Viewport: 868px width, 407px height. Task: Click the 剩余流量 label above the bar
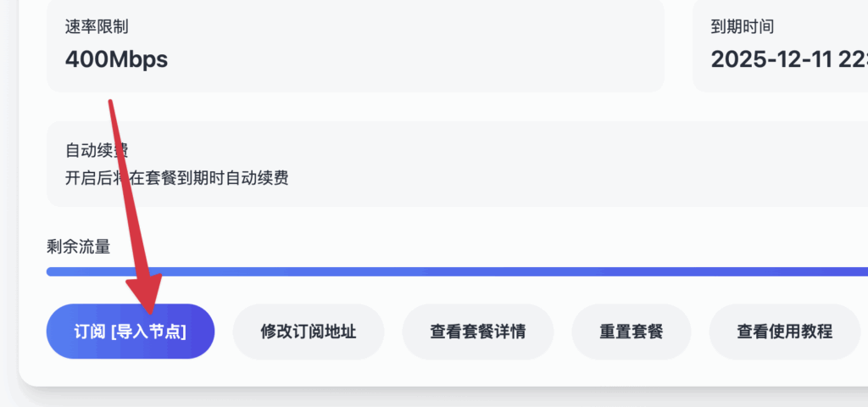click(78, 247)
